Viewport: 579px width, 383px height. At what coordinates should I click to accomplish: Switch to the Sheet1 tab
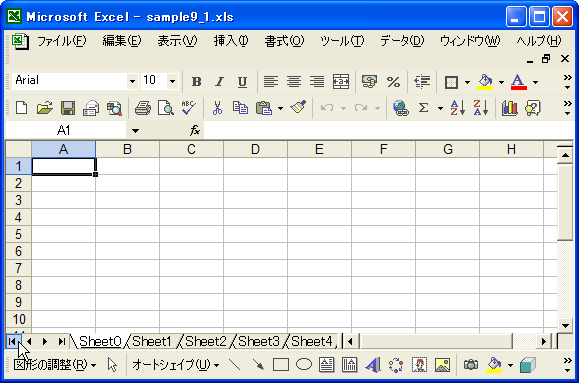[x=152, y=342]
